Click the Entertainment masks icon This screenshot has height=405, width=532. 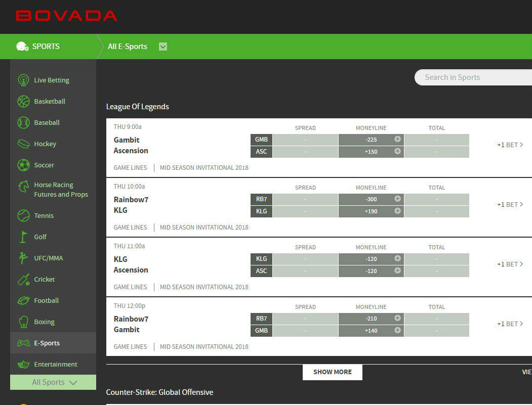(x=23, y=364)
